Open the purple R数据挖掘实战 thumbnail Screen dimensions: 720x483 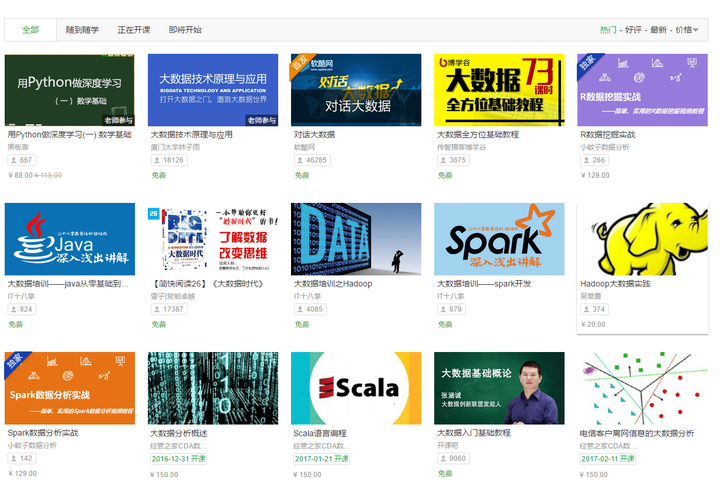pyautogui.click(x=643, y=90)
